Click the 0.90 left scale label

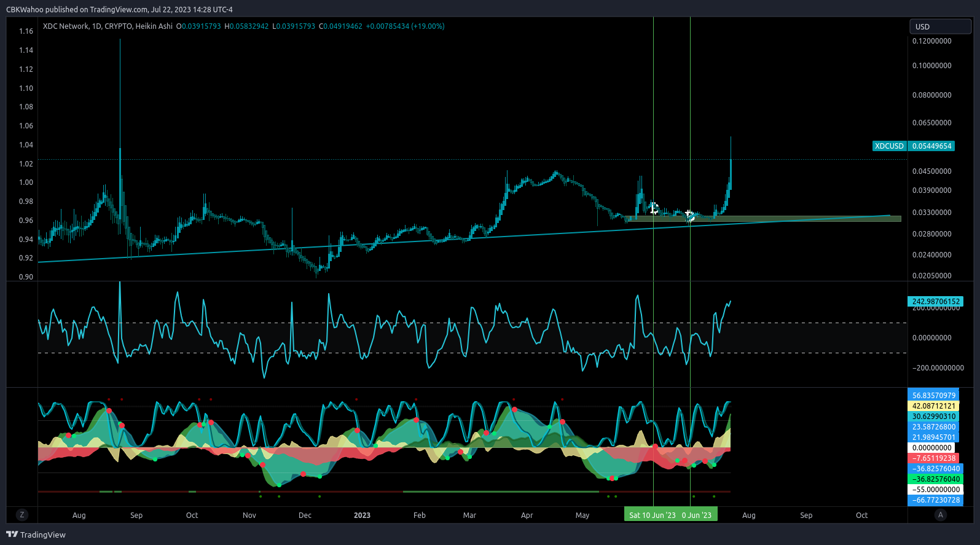tap(26, 277)
